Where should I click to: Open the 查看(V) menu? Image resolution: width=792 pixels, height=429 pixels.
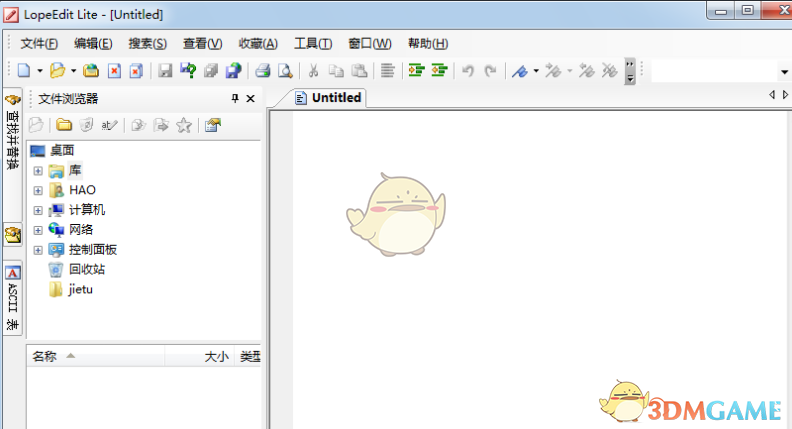click(x=203, y=44)
